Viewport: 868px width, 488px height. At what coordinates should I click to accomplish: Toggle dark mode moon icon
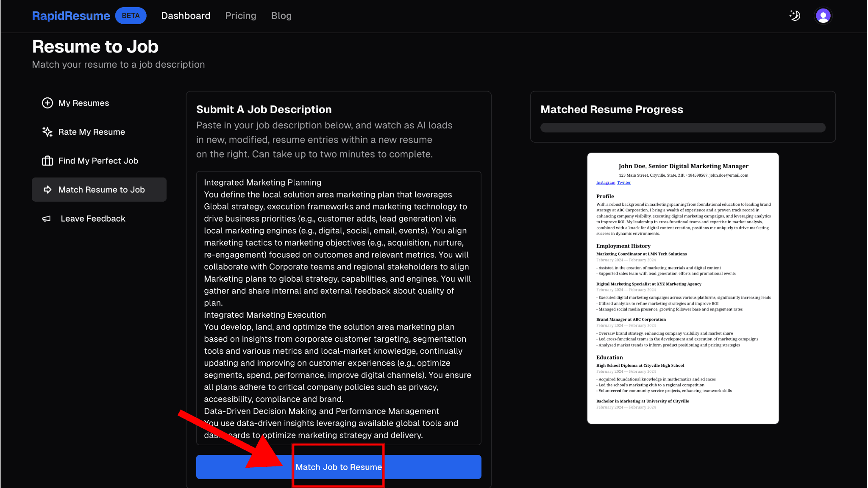(x=795, y=16)
